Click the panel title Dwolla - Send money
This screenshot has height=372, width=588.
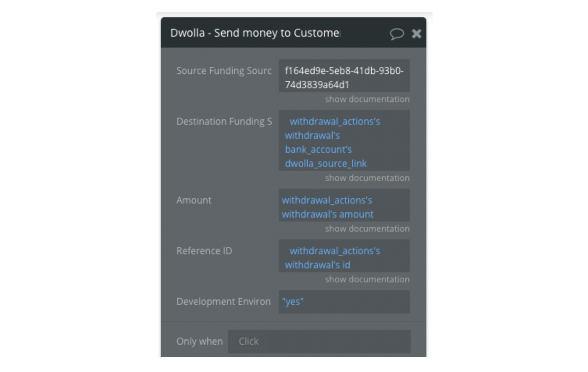(x=255, y=33)
